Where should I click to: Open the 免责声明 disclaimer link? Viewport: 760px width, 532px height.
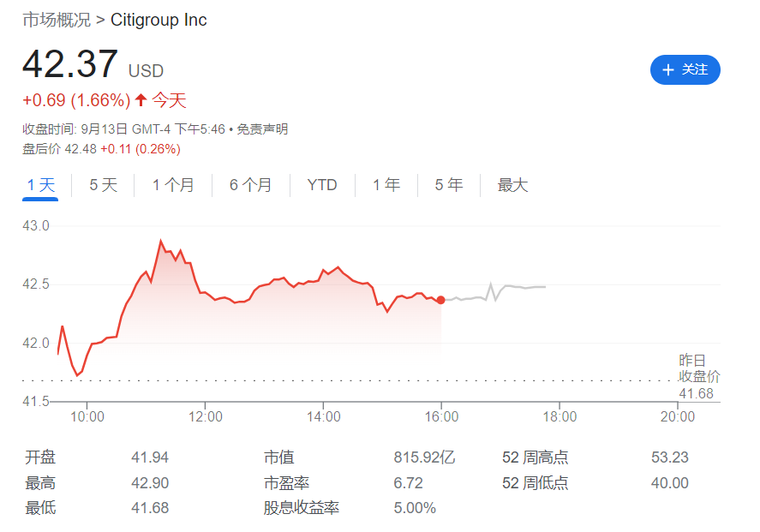click(262, 129)
